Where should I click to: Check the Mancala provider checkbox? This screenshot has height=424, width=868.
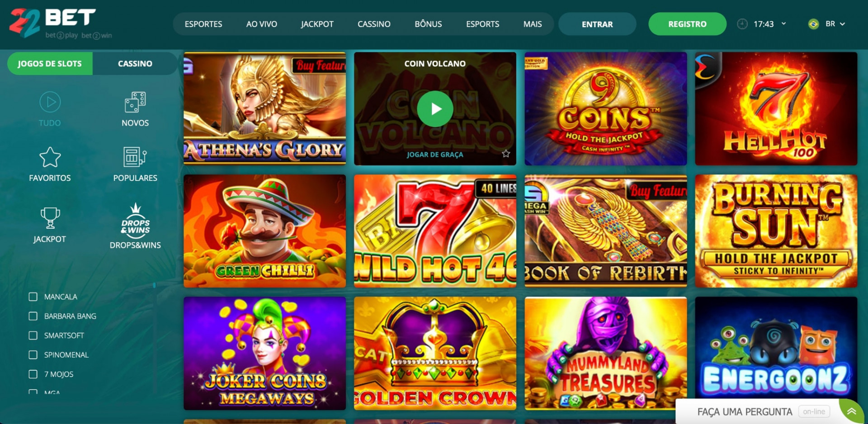point(33,297)
